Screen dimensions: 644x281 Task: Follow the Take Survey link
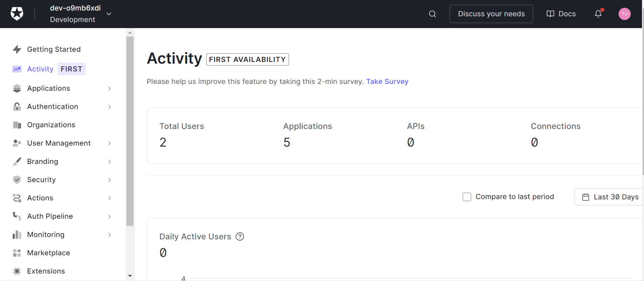387,82
